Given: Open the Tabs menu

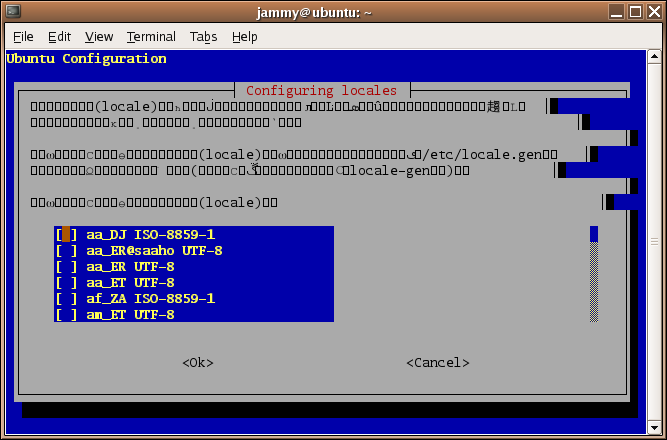Looking at the screenshot, I should 203,37.
